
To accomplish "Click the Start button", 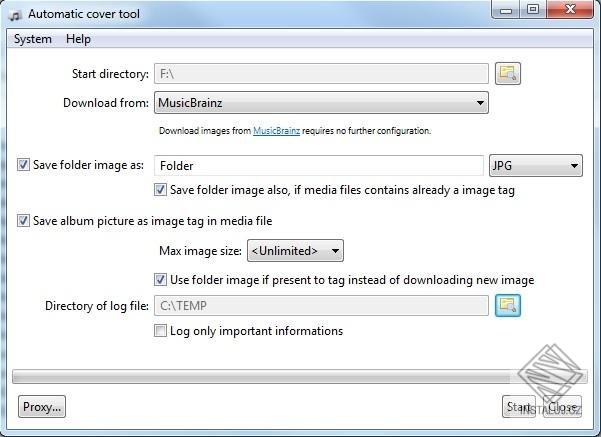I will coord(519,407).
